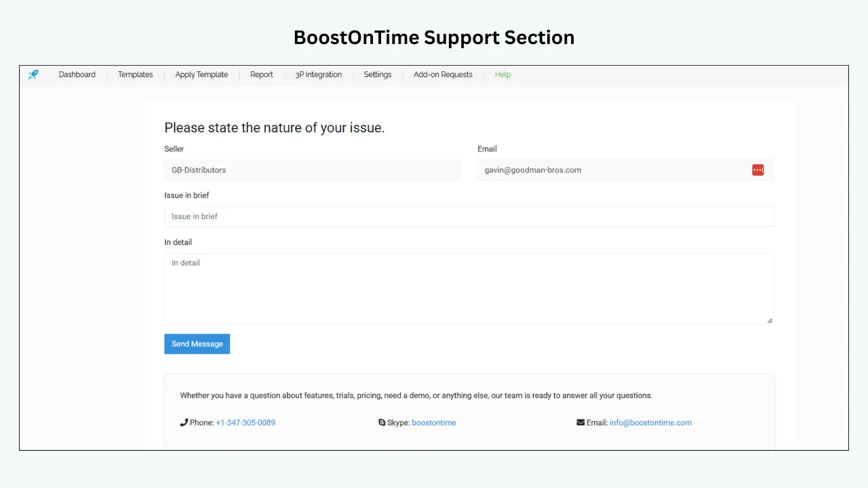The height and width of the screenshot is (488, 868).
Task: Navigate to 3P Integration
Action: (x=319, y=75)
